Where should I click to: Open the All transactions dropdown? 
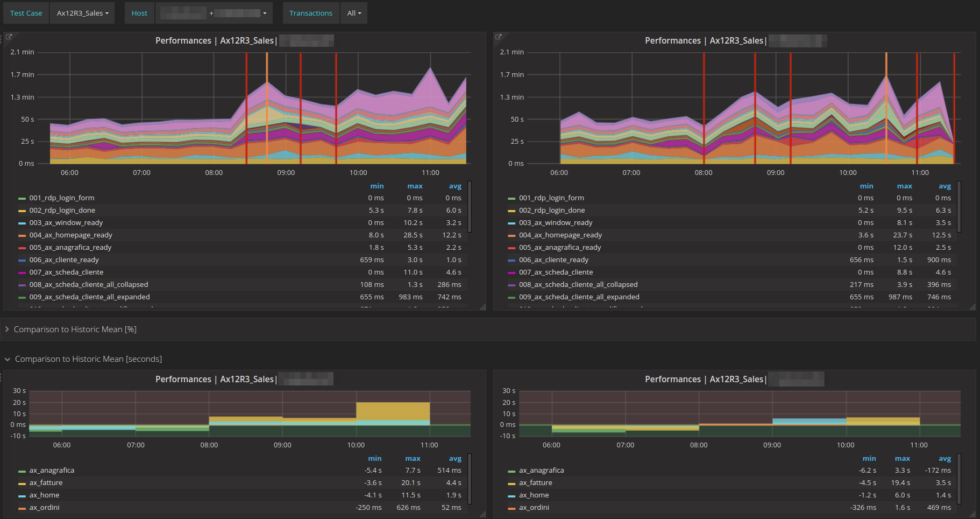point(353,13)
